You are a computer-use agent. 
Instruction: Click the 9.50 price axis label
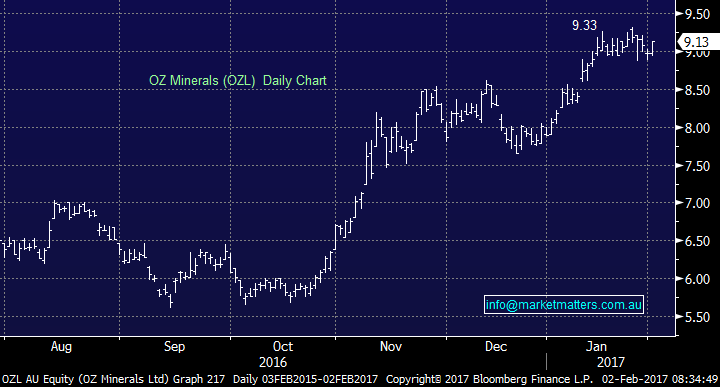tap(697, 15)
